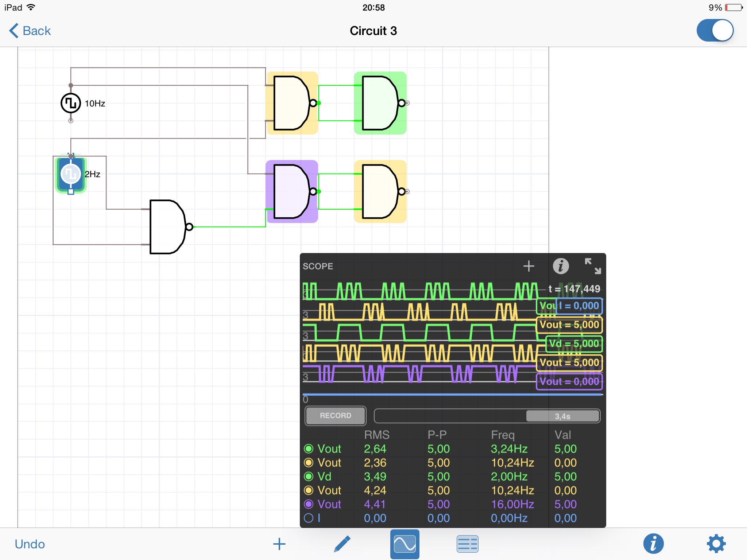Add a new signal to the scope
Screen dimensions: 747x560
[529, 266]
